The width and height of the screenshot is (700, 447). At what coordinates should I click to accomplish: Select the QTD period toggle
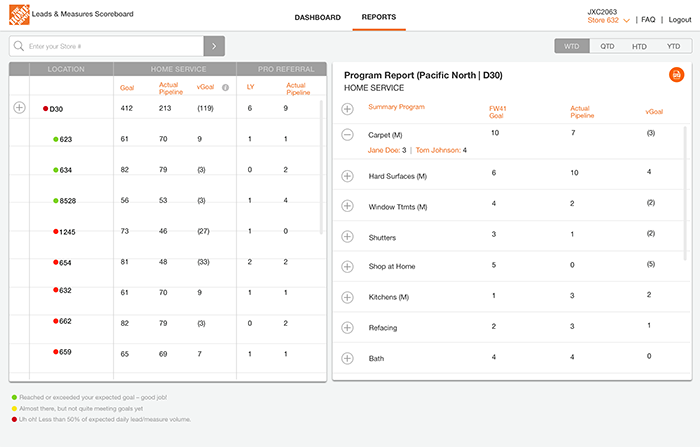coord(607,46)
